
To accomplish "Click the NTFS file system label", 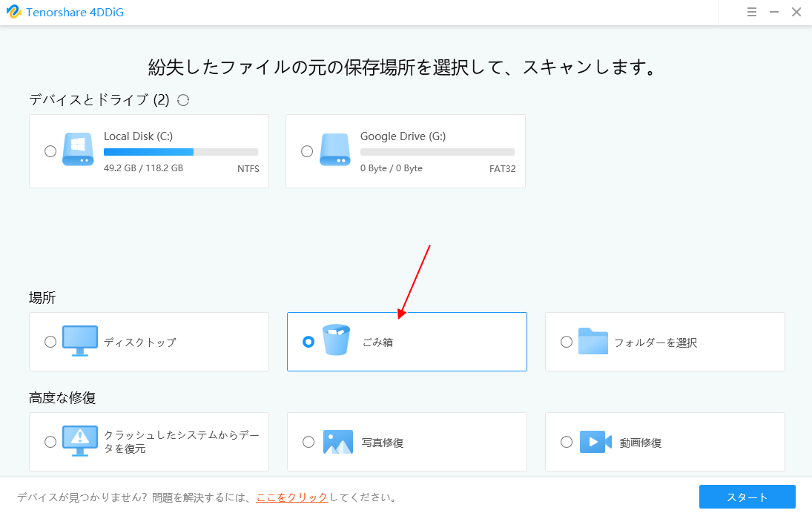I will pyautogui.click(x=248, y=169).
